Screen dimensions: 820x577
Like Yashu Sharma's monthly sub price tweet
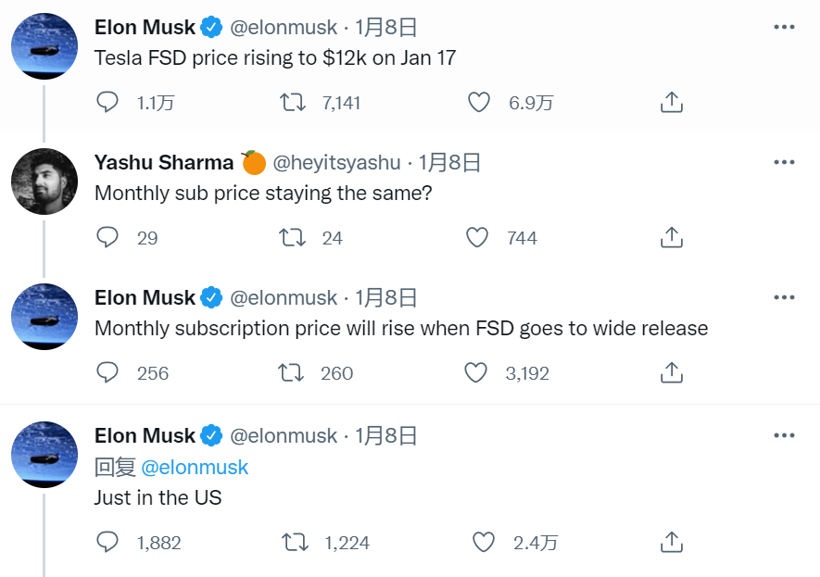477,237
